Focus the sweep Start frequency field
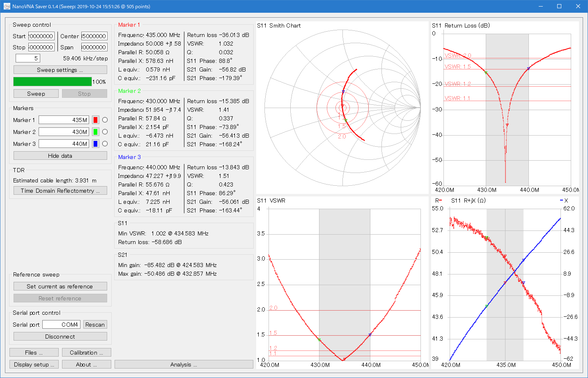This screenshot has width=588, height=378. point(41,36)
